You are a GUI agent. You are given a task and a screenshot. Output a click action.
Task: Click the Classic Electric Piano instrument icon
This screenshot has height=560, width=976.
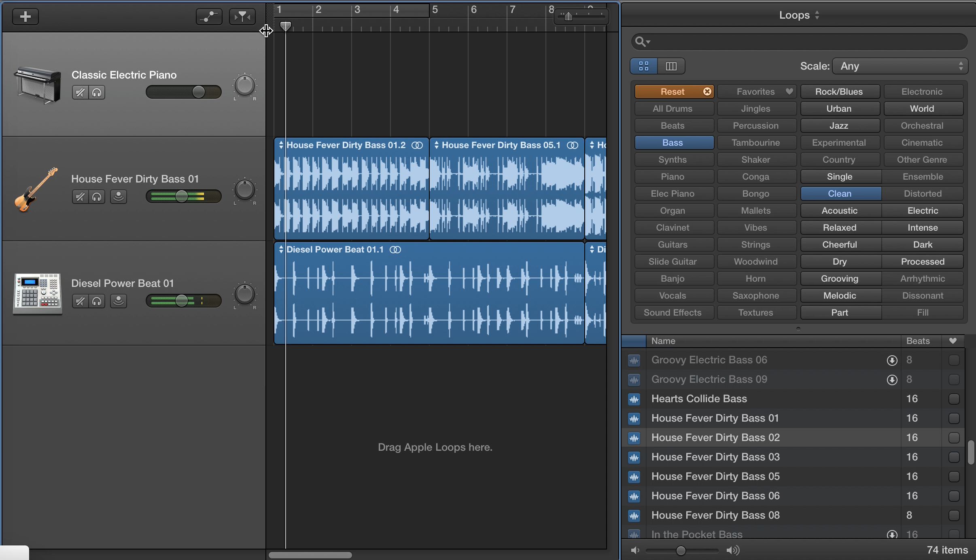(x=37, y=85)
